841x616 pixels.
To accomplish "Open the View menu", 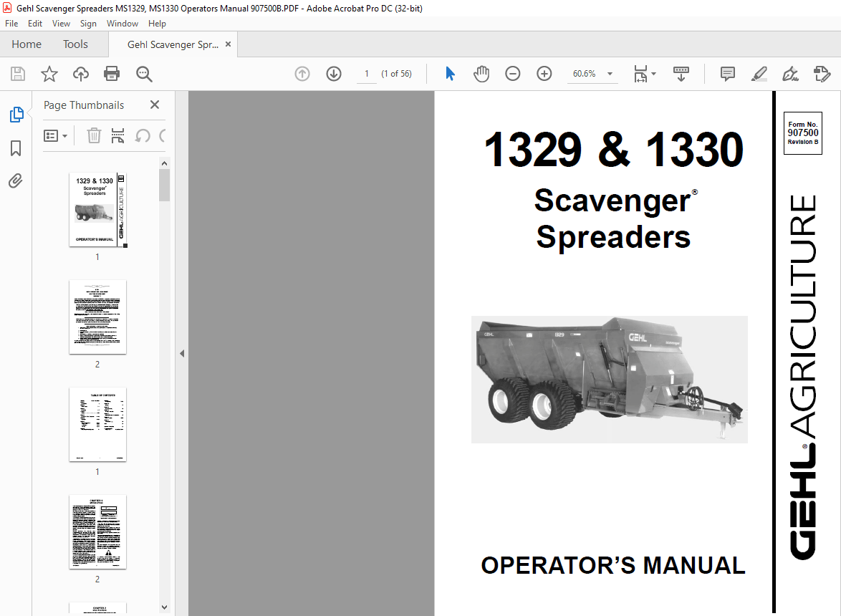I will click(61, 23).
